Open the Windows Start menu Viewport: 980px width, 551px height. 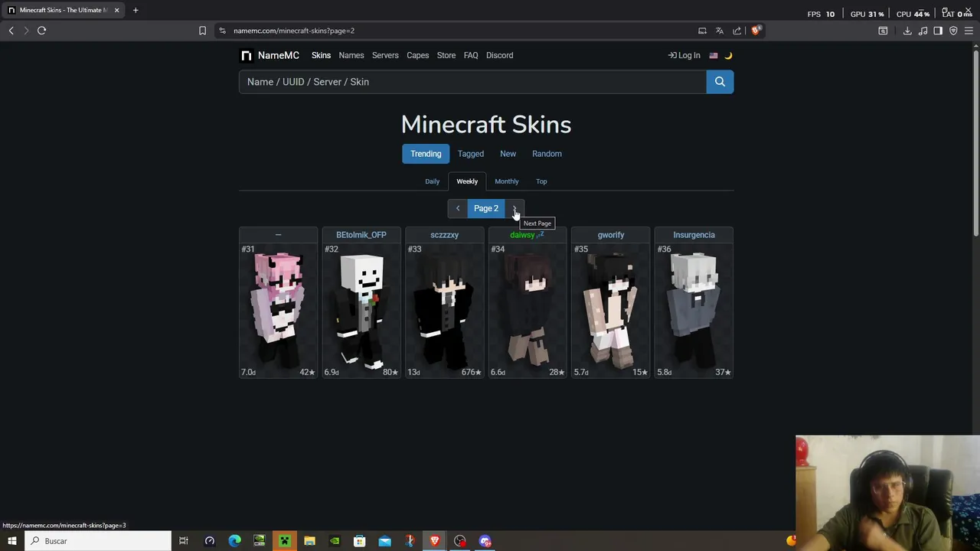pyautogui.click(x=11, y=541)
